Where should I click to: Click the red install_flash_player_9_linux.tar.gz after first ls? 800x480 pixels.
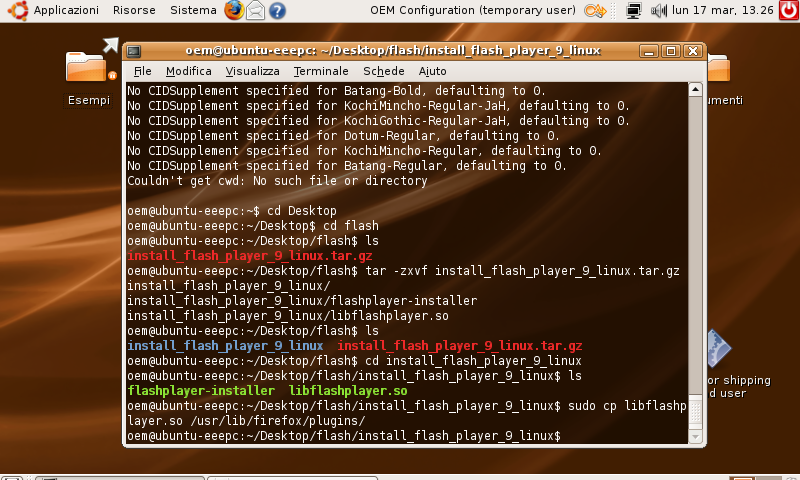[x=250, y=256]
